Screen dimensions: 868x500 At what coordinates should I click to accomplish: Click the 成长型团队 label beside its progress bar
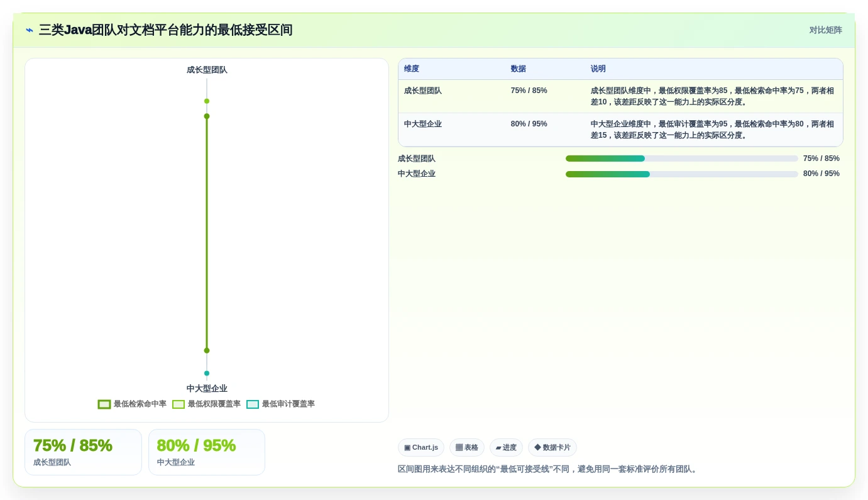[417, 158]
